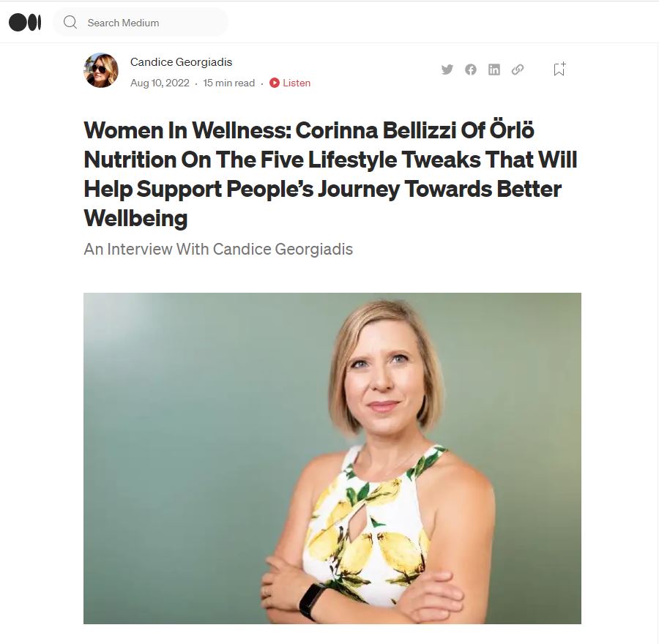Select the subtitle An Interview With Candice Georgiadis
The width and height of the screenshot is (659, 644).
click(218, 249)
